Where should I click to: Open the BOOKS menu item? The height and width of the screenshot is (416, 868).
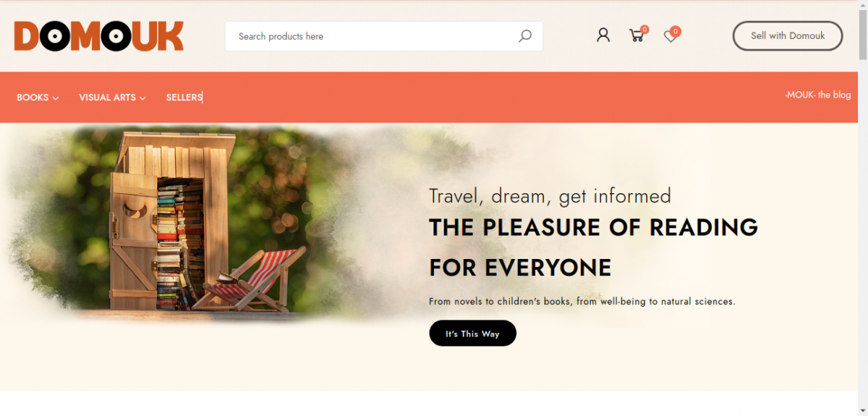[x=33, y=97]
